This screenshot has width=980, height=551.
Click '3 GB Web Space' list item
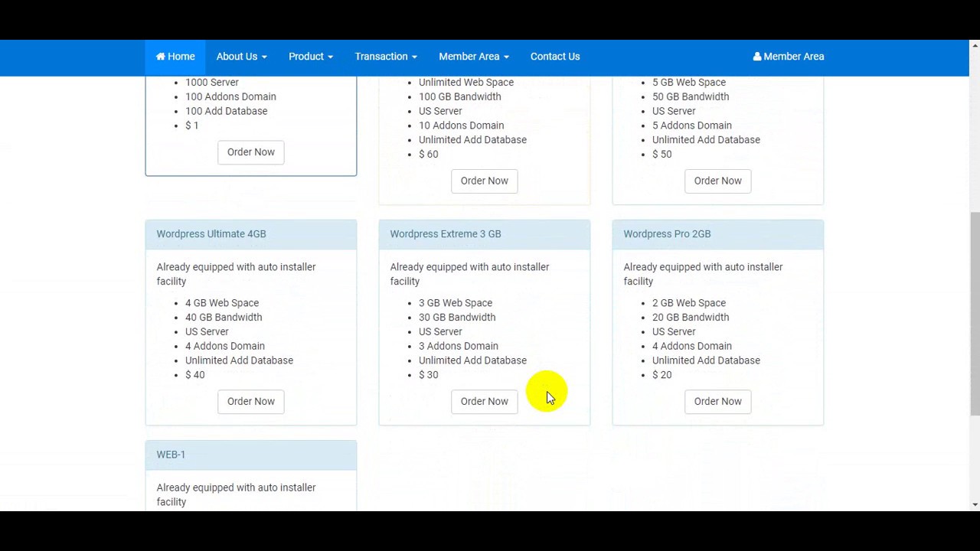coord(456,303)
